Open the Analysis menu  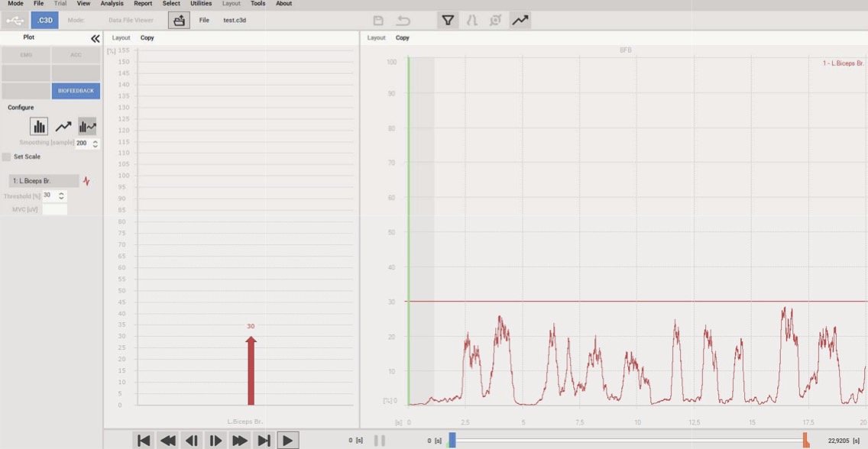(112, 4)
